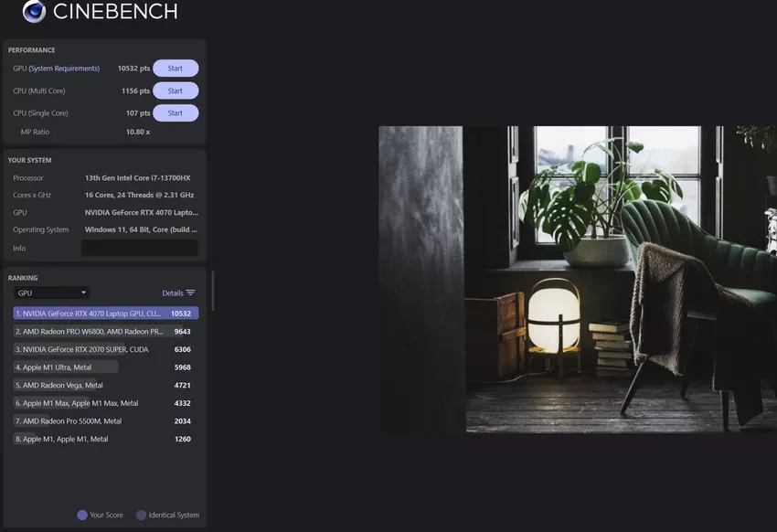The width and height of the screenshot is (777, 532).
Task: Start the GPU benchmark test
Action: coord(175,69)
